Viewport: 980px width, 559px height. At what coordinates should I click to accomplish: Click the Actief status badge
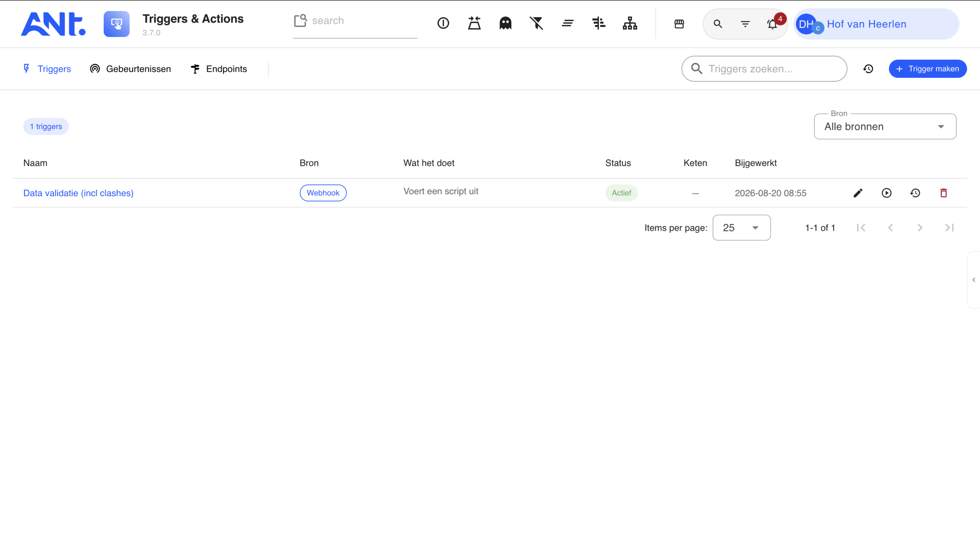point(621,193)
